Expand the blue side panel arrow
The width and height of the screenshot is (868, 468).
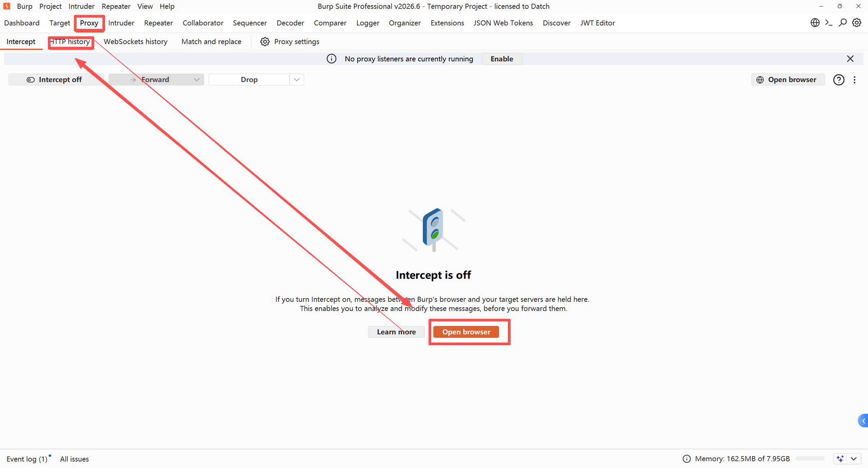(863, 421)
